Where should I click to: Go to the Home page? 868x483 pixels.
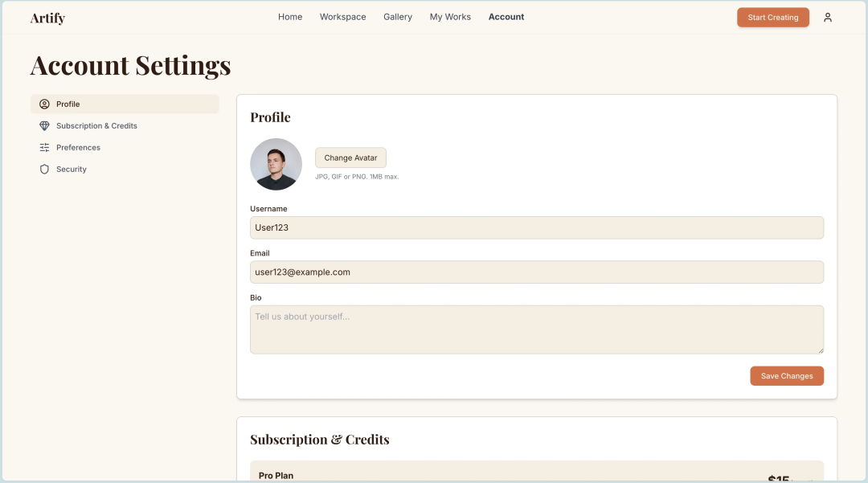click(x=290, y=17)
